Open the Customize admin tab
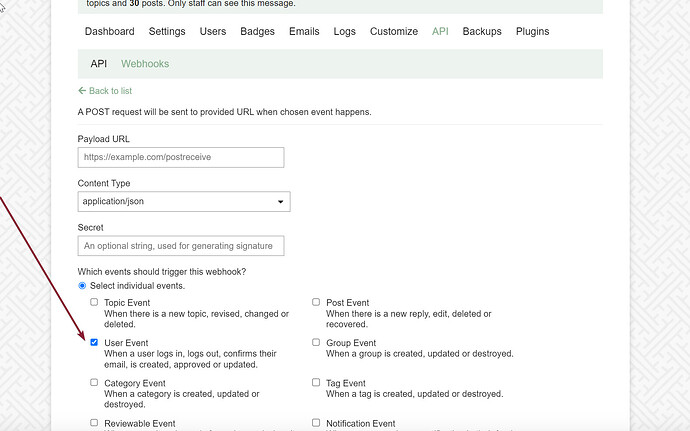Screen dimensions: 690x431 [394, 32]
